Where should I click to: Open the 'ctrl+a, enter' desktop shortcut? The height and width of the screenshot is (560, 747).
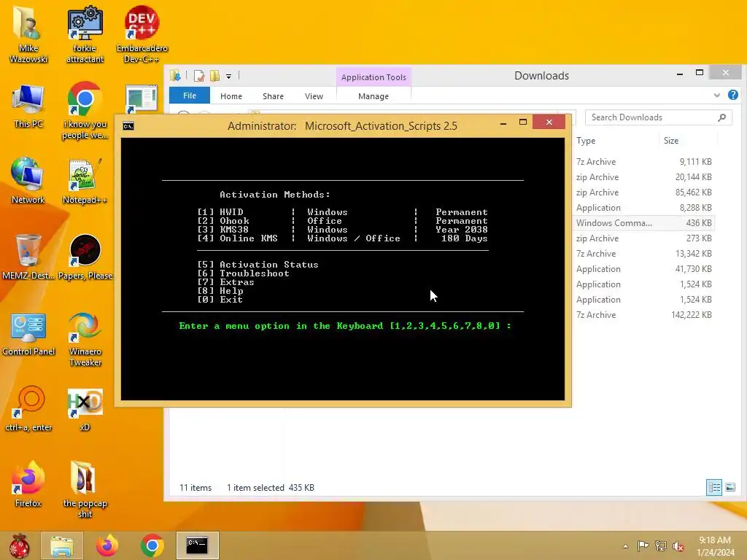(28, 408)
